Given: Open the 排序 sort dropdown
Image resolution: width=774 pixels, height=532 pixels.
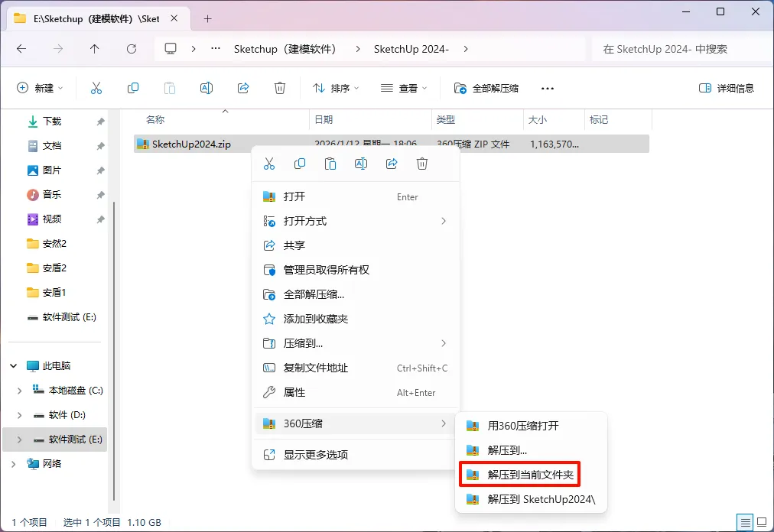Looking at the screenshot, I should click(x=336, y=89).
